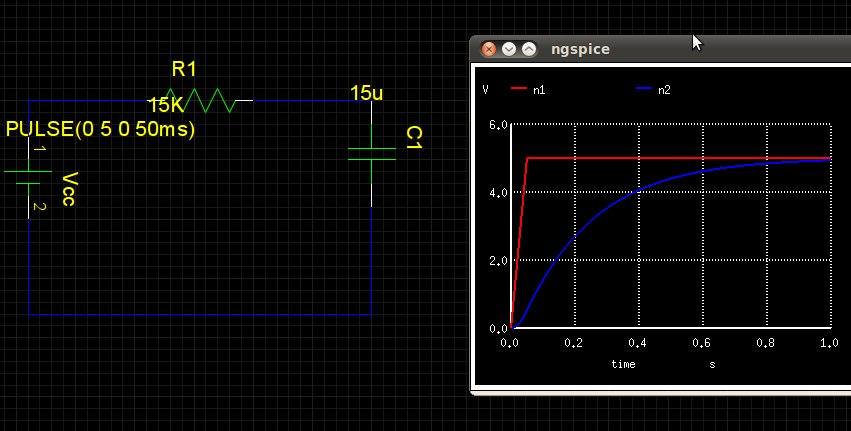Select the Vcc voltage source symbol
The height and width of the screenshot is (431, 851).
tap(28, 178)
